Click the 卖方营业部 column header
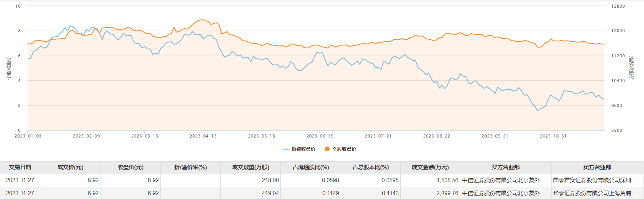 click(x=597, y=167)
